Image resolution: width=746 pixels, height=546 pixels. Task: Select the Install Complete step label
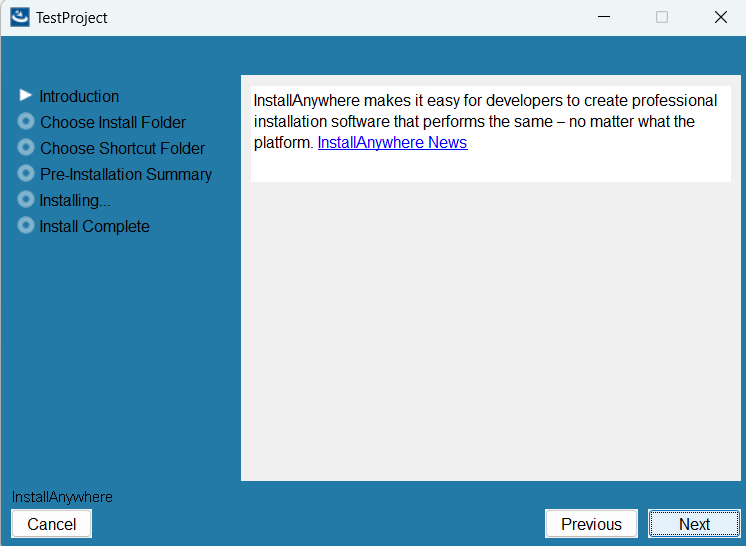pos(94,227)
